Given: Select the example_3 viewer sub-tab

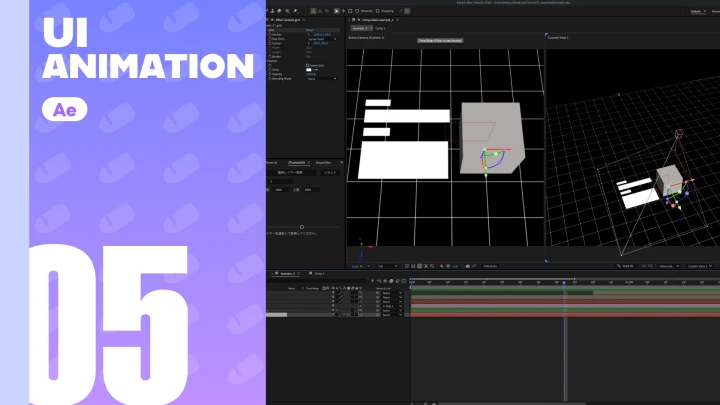Looking at the screenshot, I should click(x=360, y=28).
